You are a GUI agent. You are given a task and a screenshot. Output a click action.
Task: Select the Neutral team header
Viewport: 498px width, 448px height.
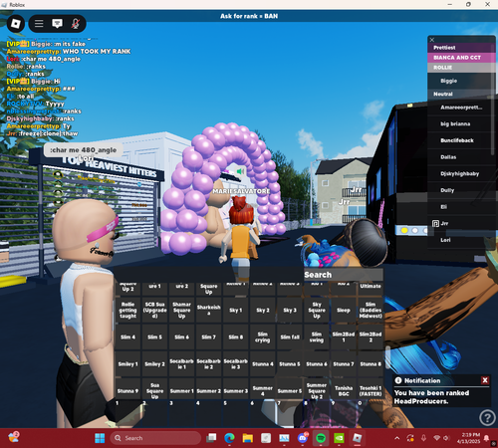pos(461,94)
